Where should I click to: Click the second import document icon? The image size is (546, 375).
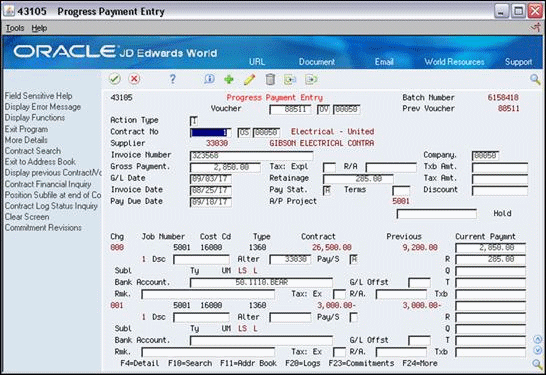pos(311,80)
